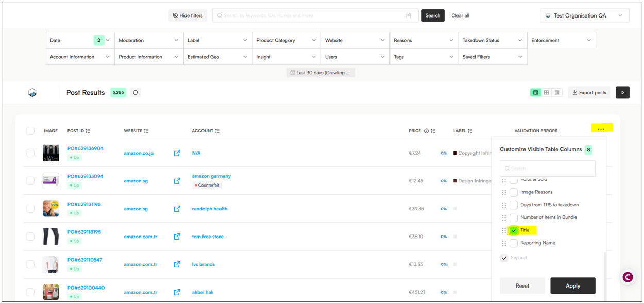
Task: Focus the keyword search input field
Action: coord(314,15)
